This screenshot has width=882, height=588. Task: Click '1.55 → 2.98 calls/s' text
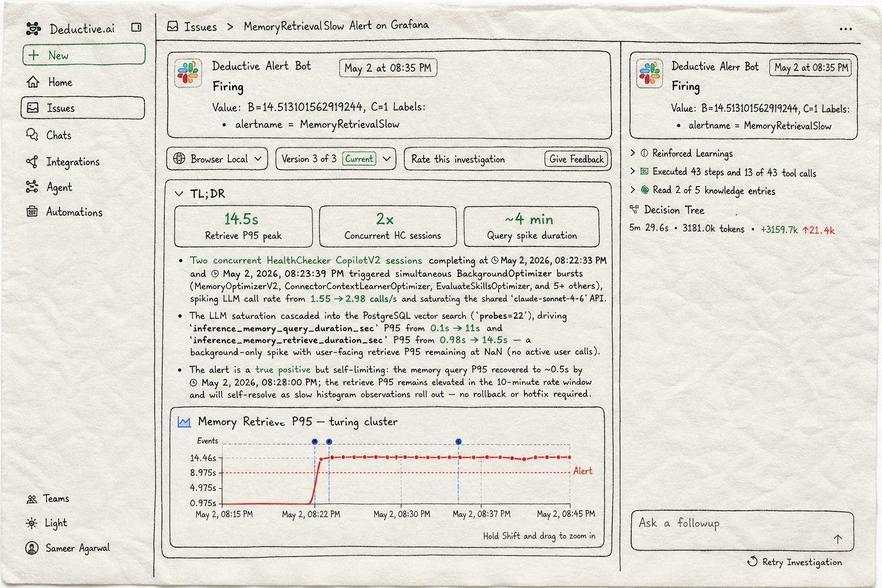pyautogui.click(x=353, y=299)
